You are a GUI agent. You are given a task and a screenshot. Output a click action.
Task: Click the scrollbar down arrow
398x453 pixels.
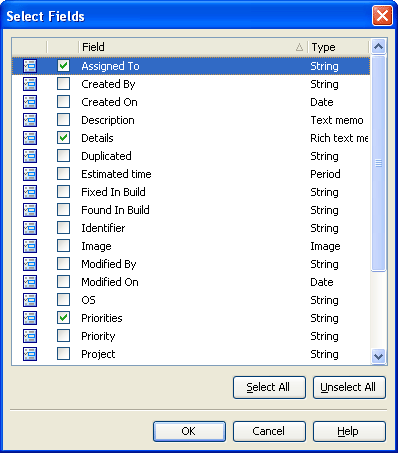(378, 356)
